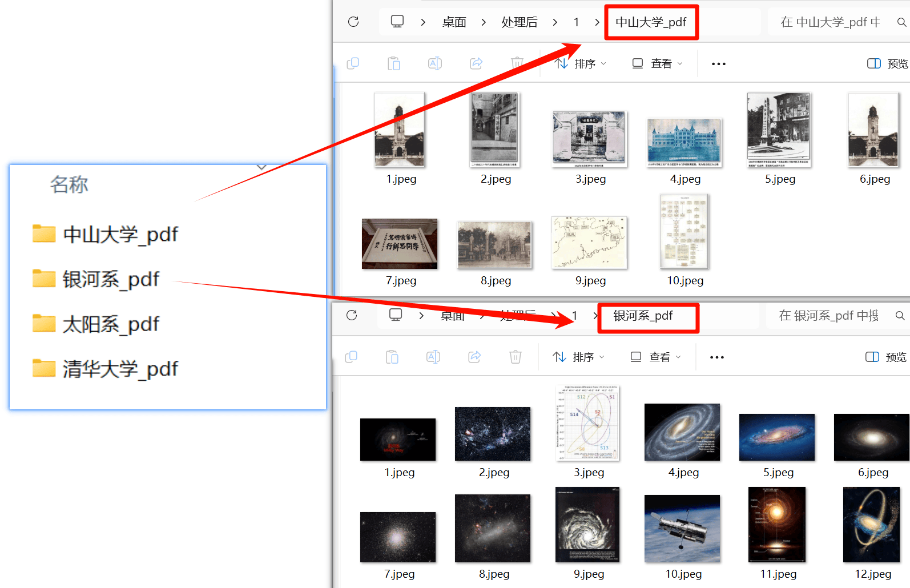Click Share icon in 银河系_pdf window toolbar
Image resolution: width=910 pixels, height=588 pixels.
coord(474,357)
